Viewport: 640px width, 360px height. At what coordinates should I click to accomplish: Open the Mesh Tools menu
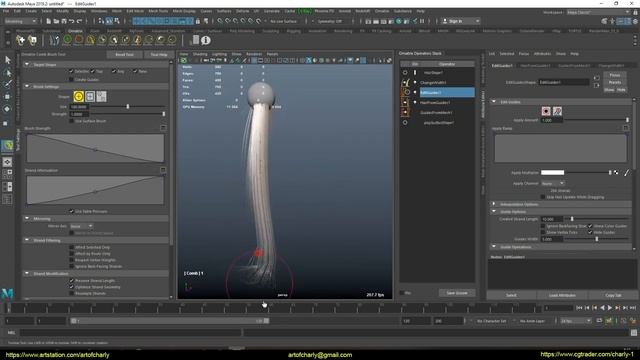point(158,11)
